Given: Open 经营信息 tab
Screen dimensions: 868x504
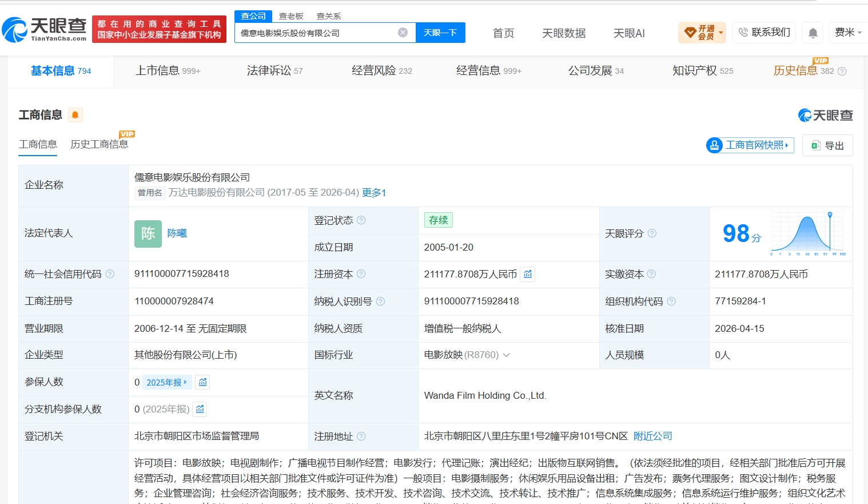Looking at the screenshot, I should point(488,71).
